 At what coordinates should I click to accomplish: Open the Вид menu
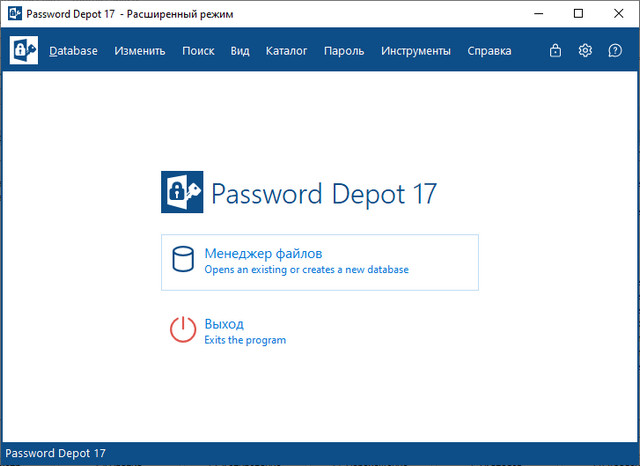coord(240,51)
